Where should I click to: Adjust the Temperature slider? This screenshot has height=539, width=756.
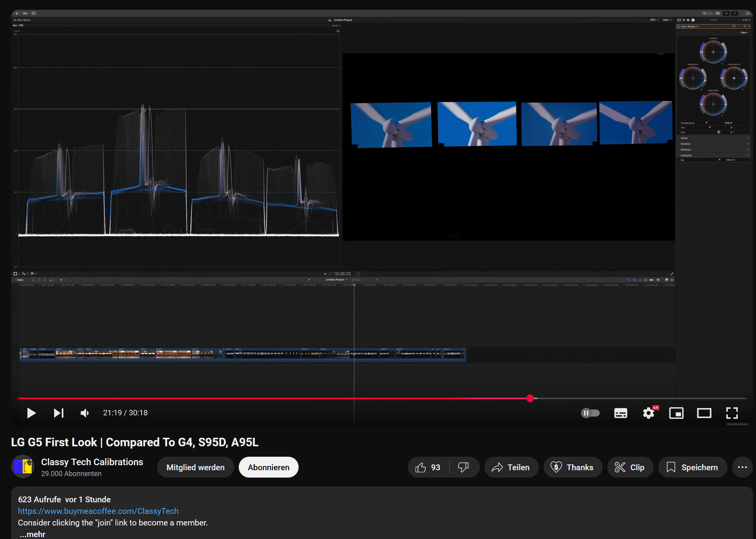[x=707, y=123]
